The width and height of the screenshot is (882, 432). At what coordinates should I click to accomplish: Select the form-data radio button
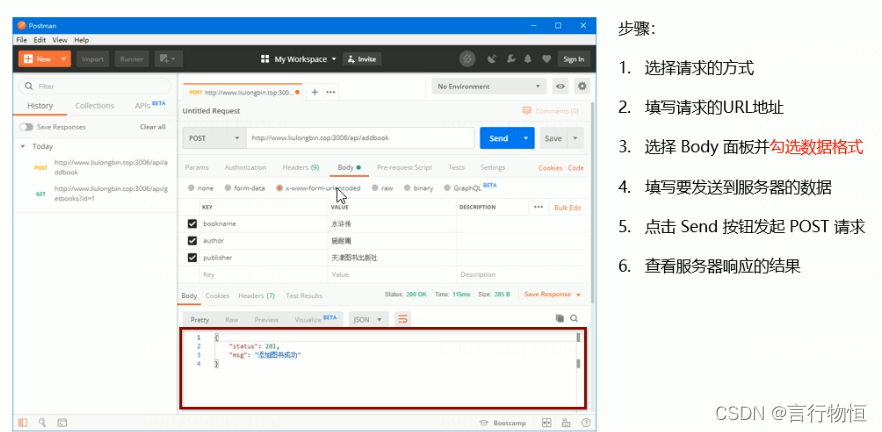[227, 188]
